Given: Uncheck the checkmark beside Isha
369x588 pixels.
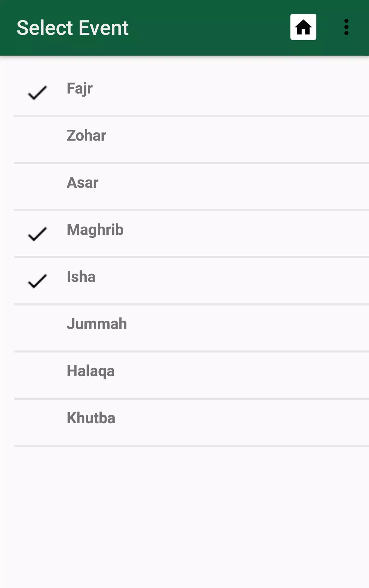Looking at the screenshot, I should click(37, 281).
